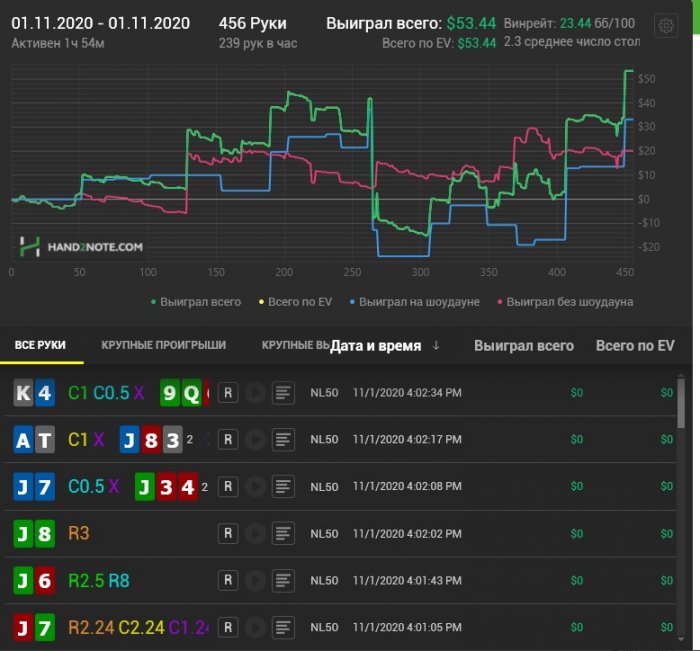Switch to the 'ВСЕ РУКИ' tab
Image resolution: width=700 pixels, height=651 pixels.
pos(40,345)
